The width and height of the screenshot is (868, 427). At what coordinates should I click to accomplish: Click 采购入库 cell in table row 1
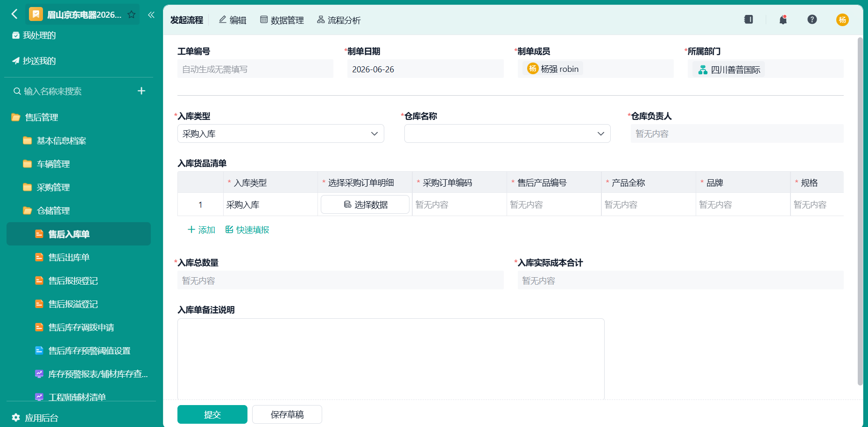pos(271,204)
